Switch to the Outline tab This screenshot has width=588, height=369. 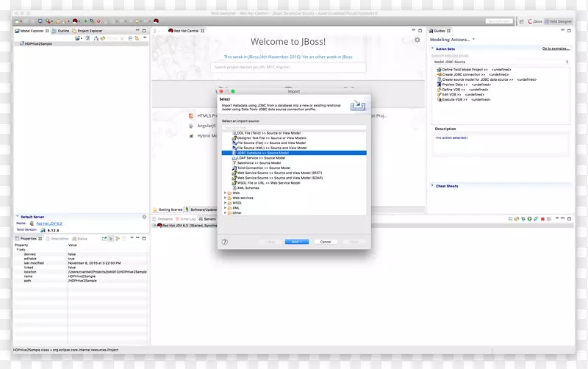61,31
